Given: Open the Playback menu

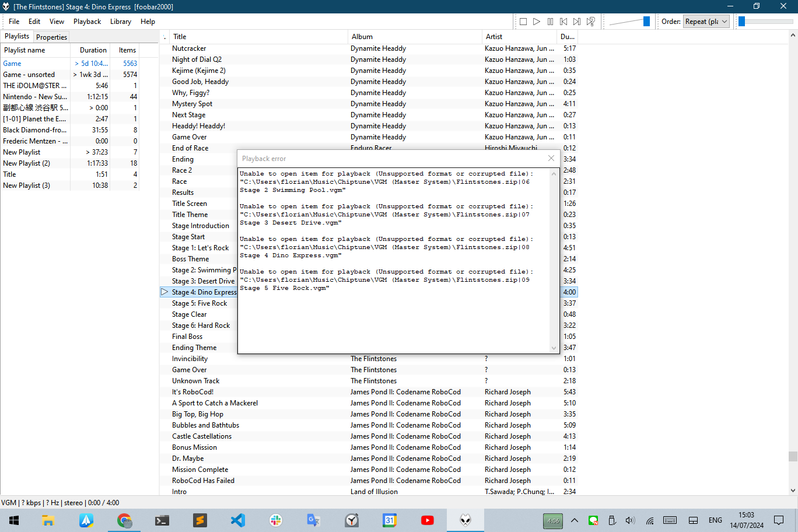Looking at the screenshot, I should coord(87,22).
